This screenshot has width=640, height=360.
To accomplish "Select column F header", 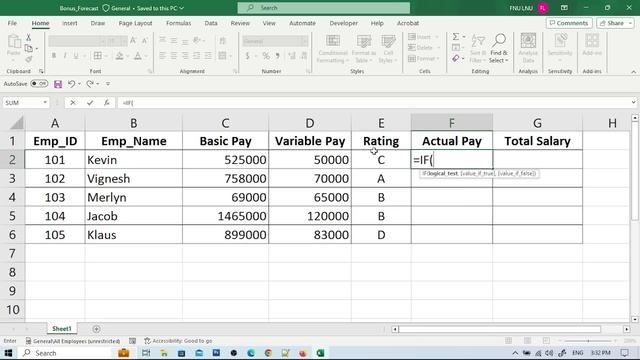I will tap(451, 122).
